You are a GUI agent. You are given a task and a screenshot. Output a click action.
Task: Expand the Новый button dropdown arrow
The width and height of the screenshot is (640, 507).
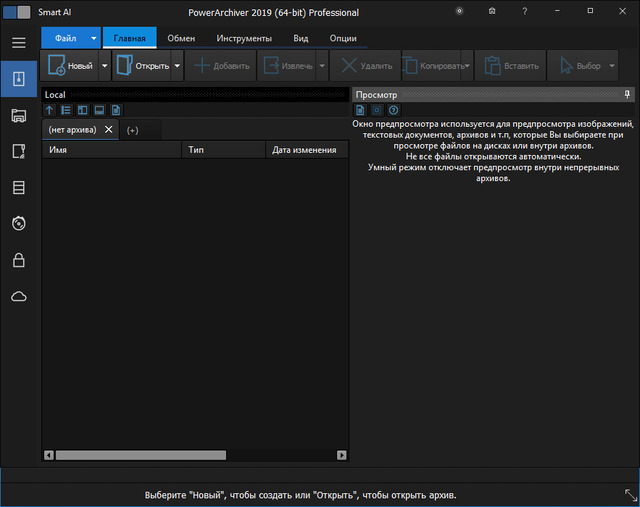click(x=104, y=66)
